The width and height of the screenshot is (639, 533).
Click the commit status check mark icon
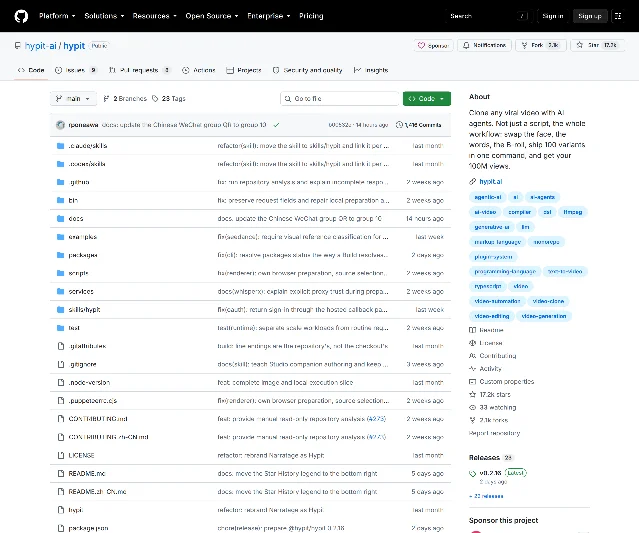coord(276,125)
